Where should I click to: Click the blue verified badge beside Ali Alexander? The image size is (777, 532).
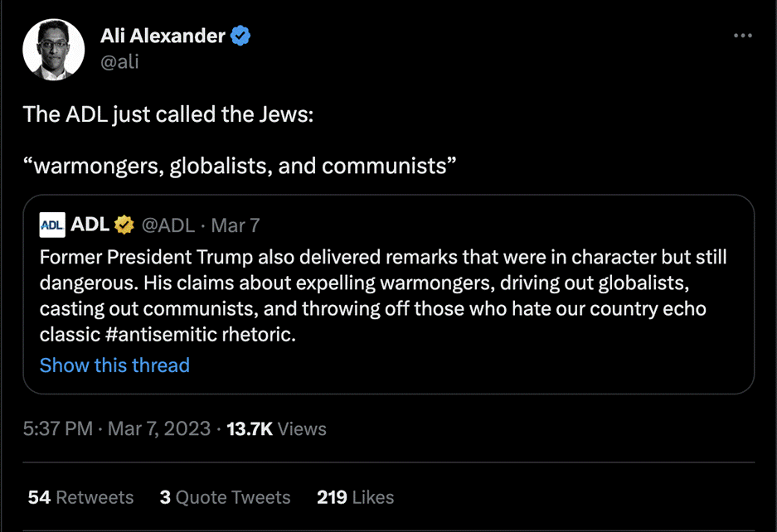point(240,36)
